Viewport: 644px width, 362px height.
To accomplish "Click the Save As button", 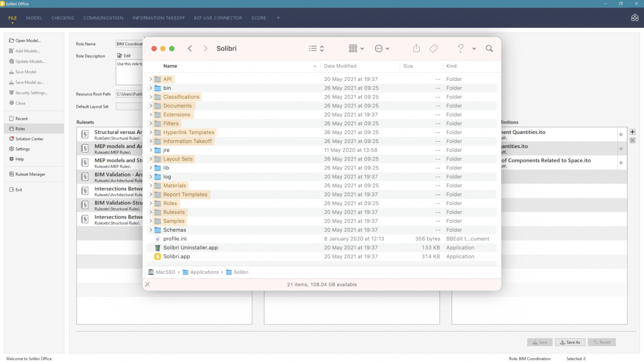I will click(570, 342).
